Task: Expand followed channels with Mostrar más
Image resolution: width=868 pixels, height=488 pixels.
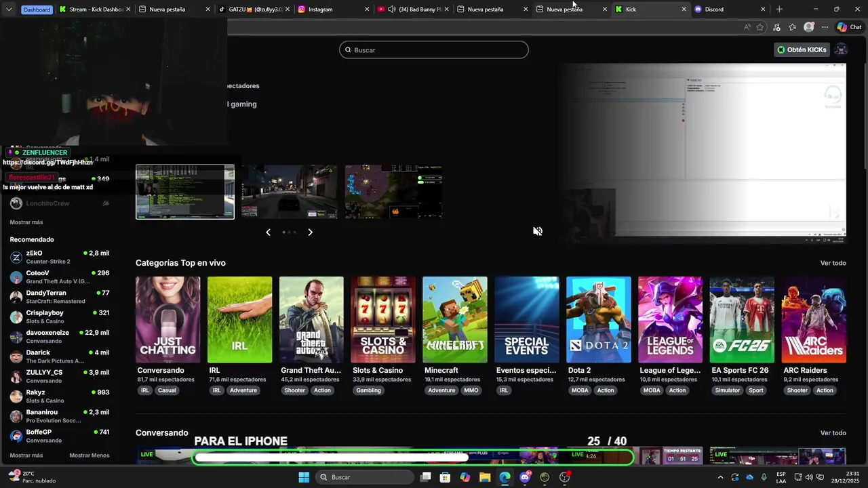Action: click(x=26, y=222)
